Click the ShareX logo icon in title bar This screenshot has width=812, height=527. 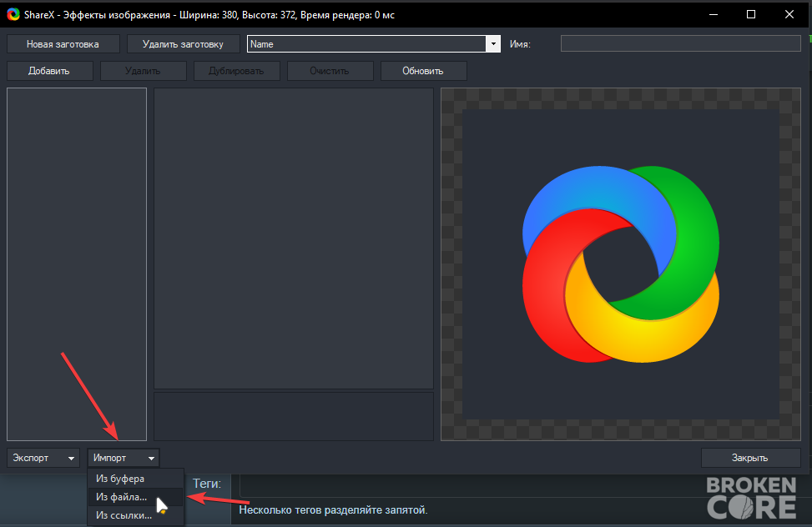click(13, 14)
